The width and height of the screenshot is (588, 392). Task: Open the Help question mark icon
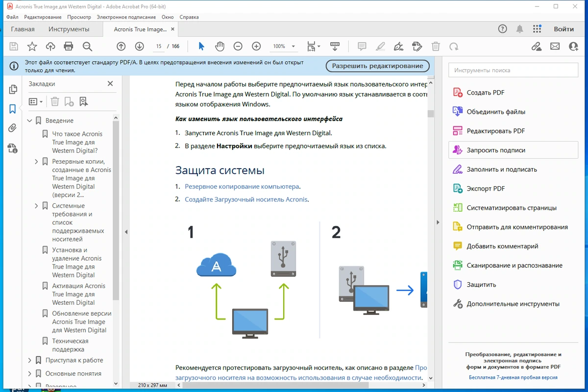tap(502, 29)
